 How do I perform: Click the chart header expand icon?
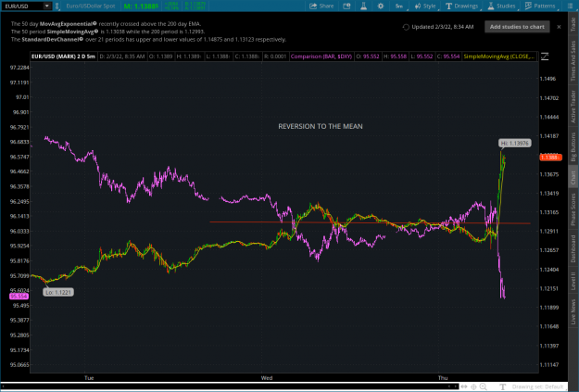[x=545, y=57]
